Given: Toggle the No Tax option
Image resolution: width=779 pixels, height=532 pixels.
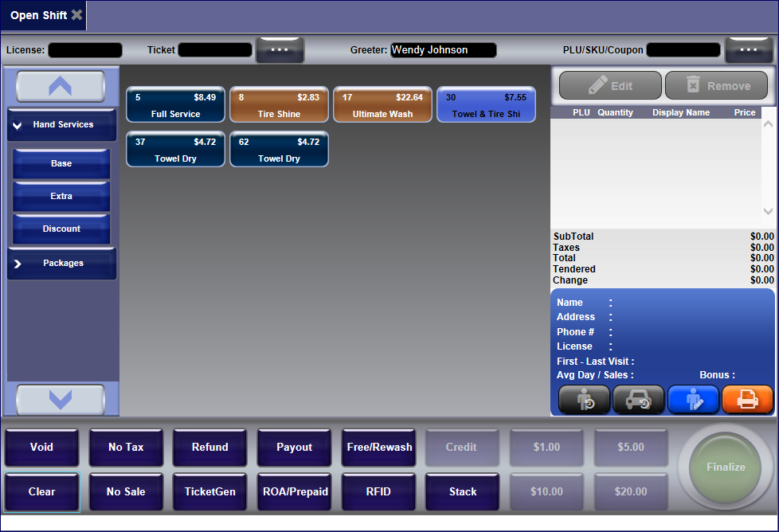Looking at the screenshot, I should (x=126, y=448).
